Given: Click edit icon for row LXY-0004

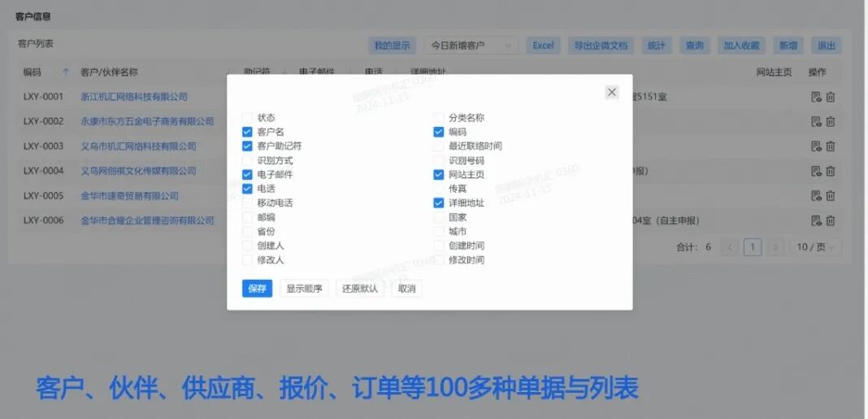Looking at the screenshot, I should pyautogui.click(x=816, y=171).
